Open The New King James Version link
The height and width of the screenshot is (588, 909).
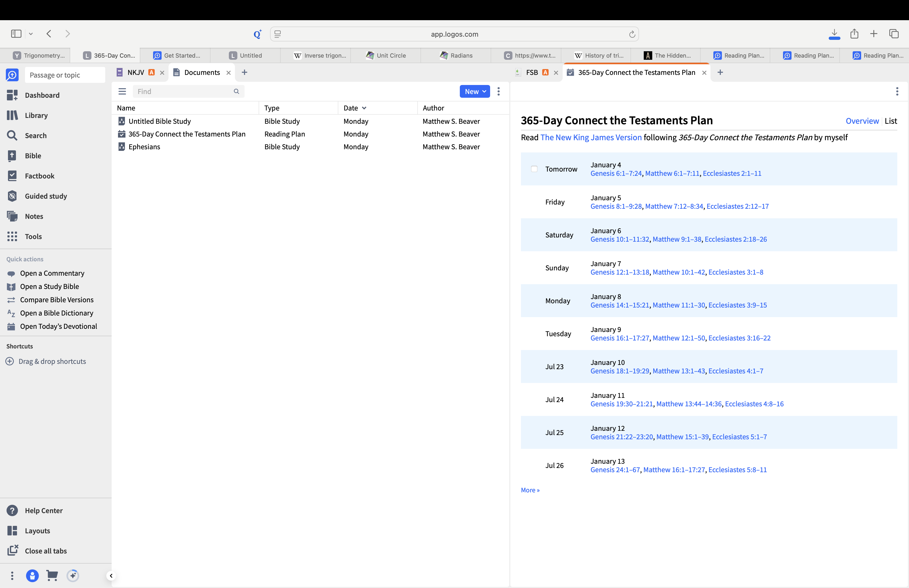point(591,137)
